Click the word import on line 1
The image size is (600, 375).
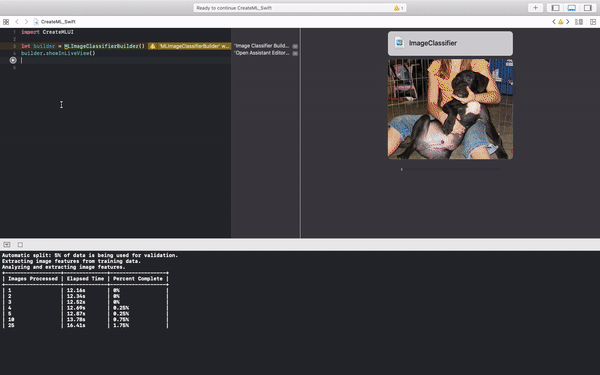pos(30,32)
